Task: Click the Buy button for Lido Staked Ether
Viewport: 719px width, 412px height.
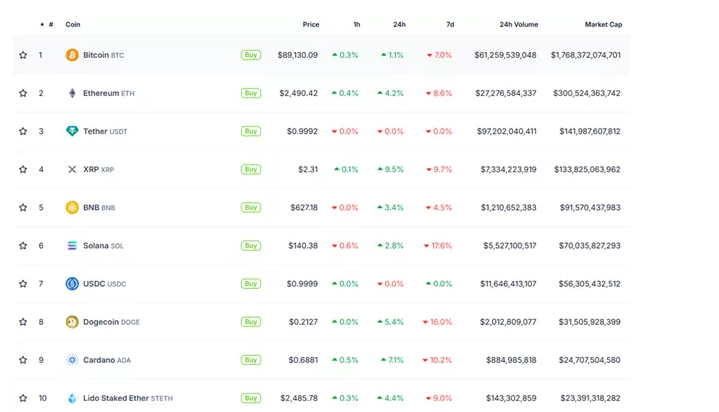Action: [251, 398]
